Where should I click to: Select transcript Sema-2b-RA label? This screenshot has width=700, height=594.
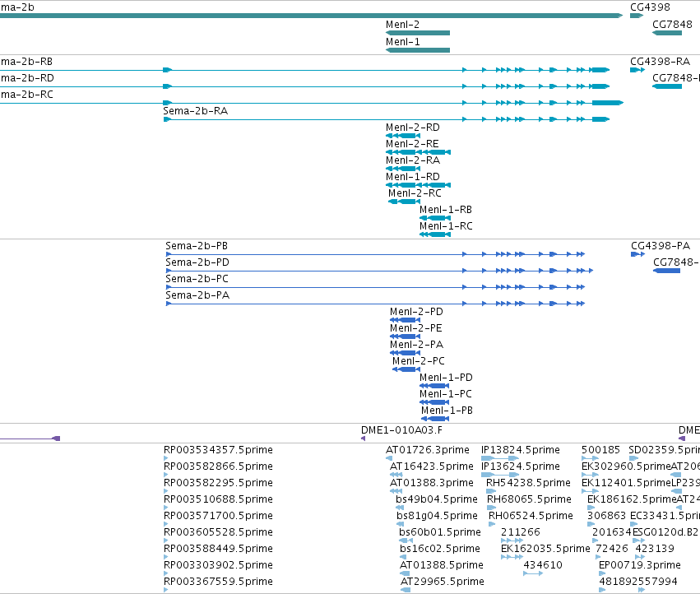click(x=196, y=111)
